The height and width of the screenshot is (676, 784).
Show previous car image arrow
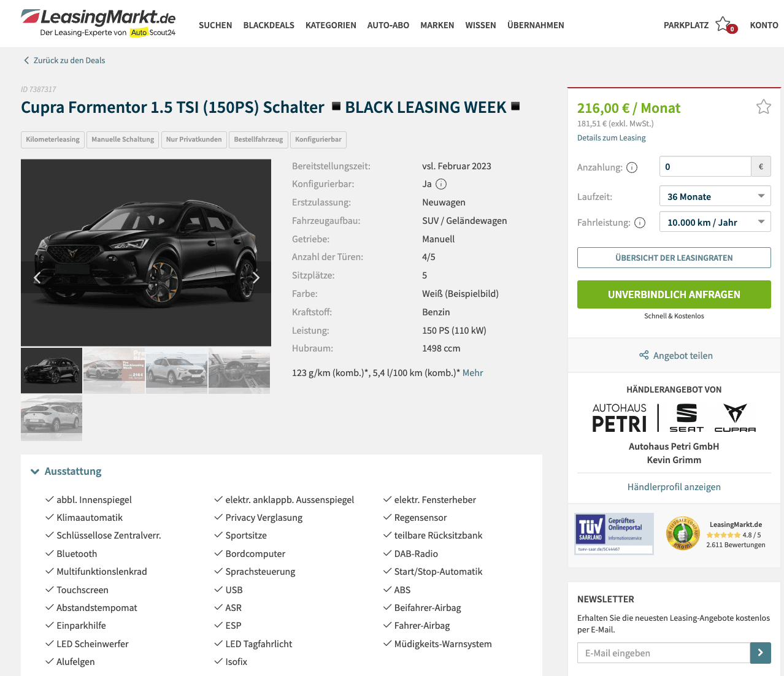(37, 277)
